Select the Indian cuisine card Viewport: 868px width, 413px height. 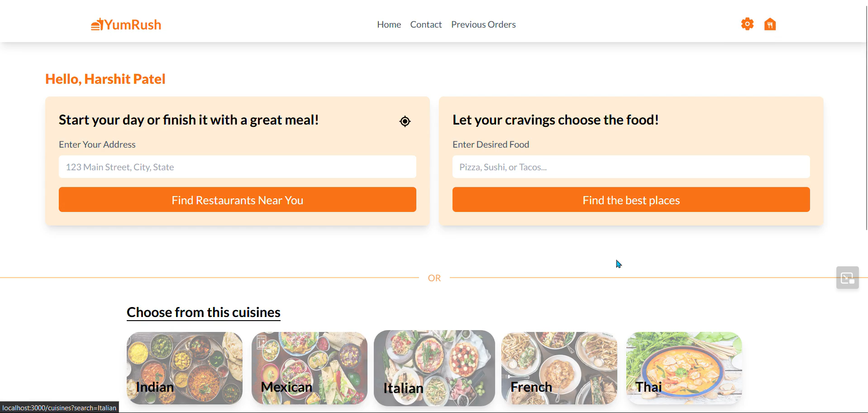(x=185, y=368)
